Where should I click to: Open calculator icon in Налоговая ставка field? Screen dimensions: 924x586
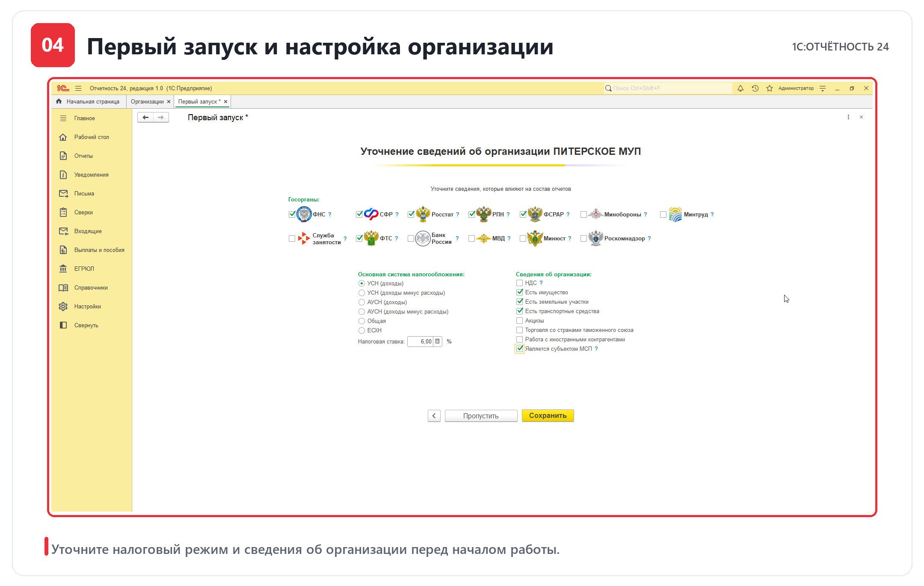click(437, 341)
